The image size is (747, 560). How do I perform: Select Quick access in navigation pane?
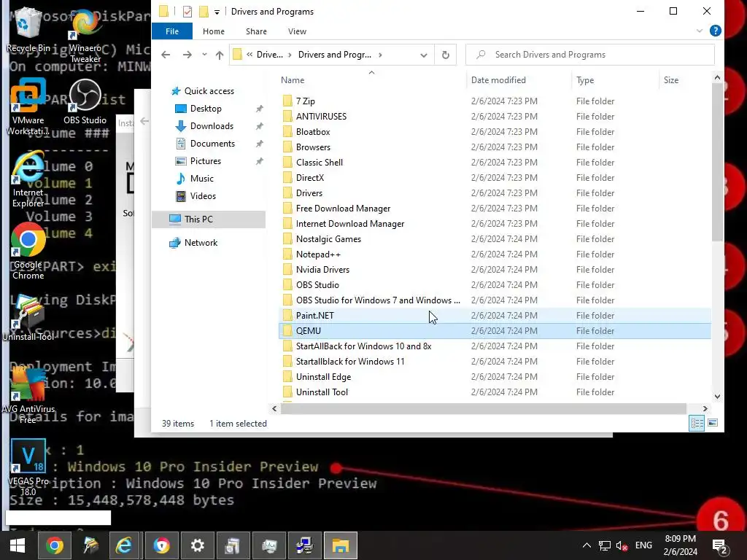pyautogui.click(x=209, y=91)
